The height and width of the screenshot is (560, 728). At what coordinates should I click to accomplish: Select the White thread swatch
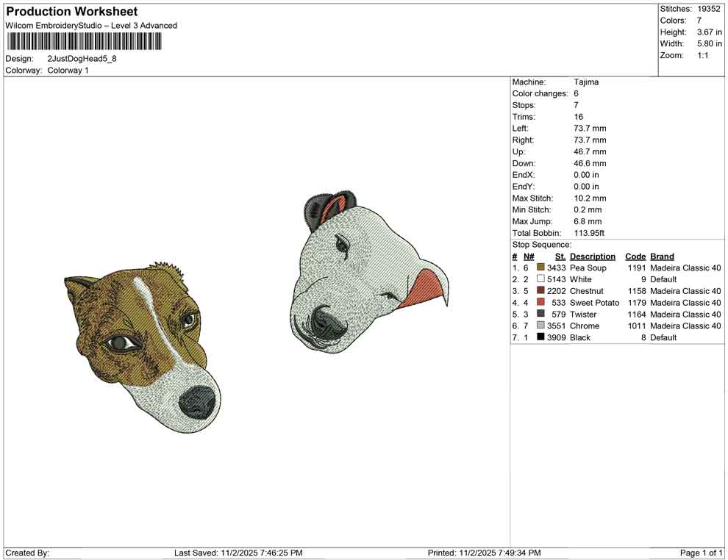tap(542, 279)
